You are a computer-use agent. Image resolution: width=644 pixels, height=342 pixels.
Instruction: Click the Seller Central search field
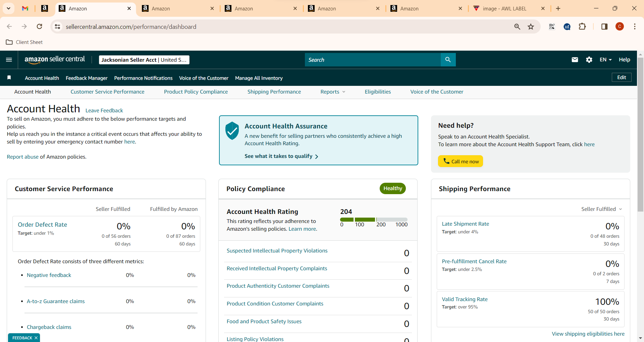[x=373, y=60]
